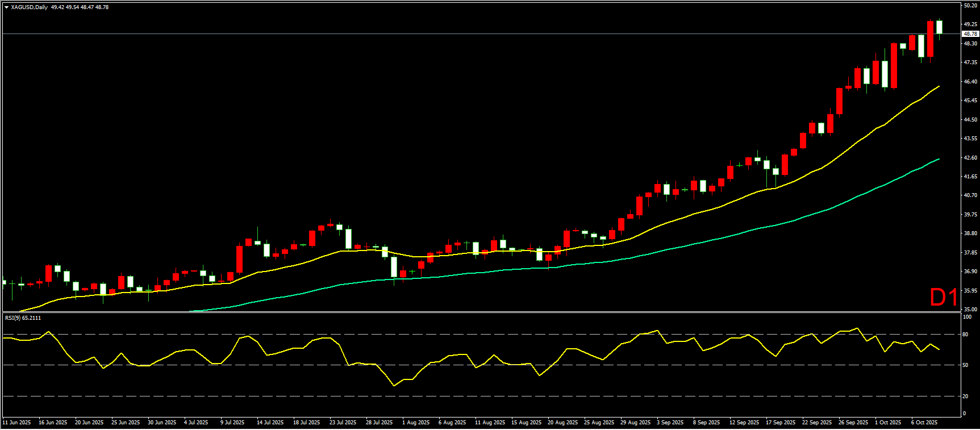Click the RSI(9) indicator label
This screenshot has width=980, height=430.
pyautogui.click(x=23, y=318)
